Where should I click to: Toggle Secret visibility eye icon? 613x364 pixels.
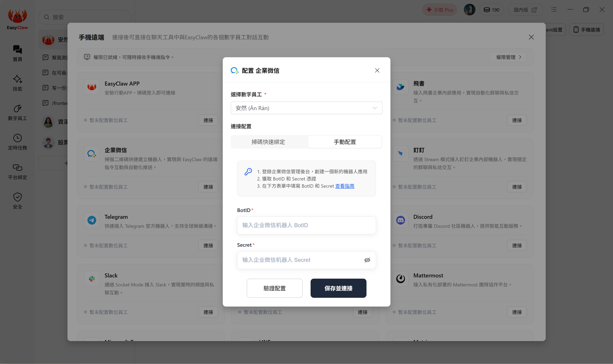click(x=367, y=260)
